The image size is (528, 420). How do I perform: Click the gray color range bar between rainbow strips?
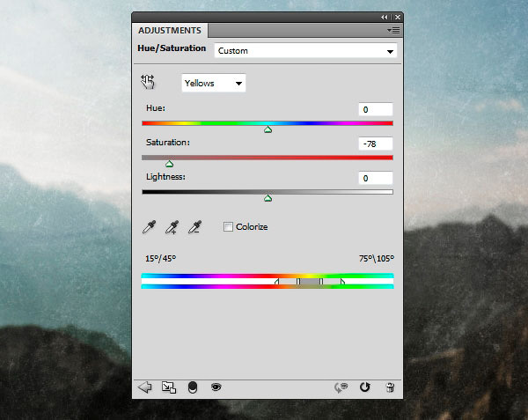tap(310, 281)
